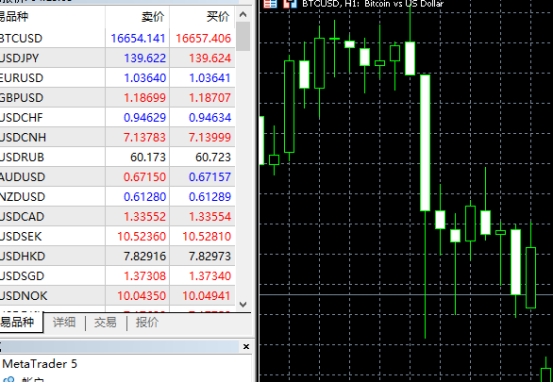This screenshot has height=383, width=554.
Task: Click USDSGD ask price 1.37340
Action: (210, 276)
